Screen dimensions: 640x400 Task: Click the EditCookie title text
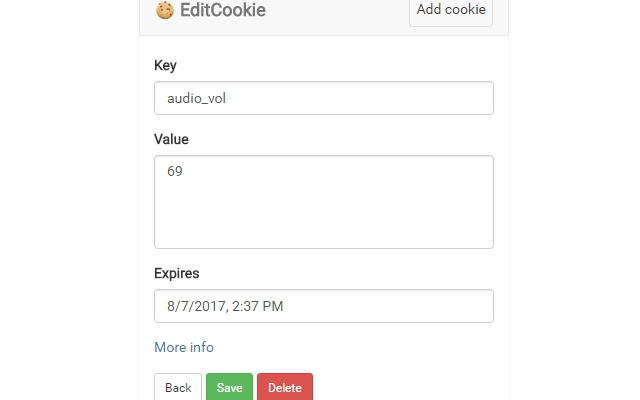pos(223,11)
